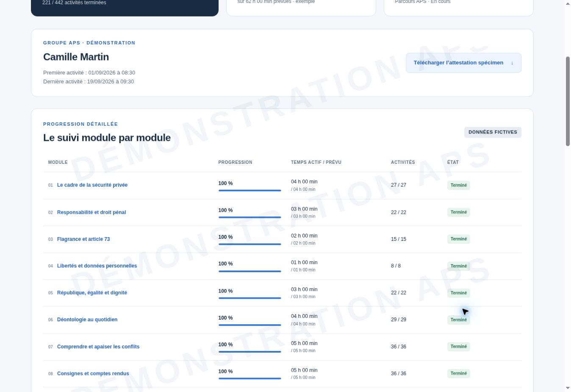Click the ACTIVITÉS column header

[403, 162]
